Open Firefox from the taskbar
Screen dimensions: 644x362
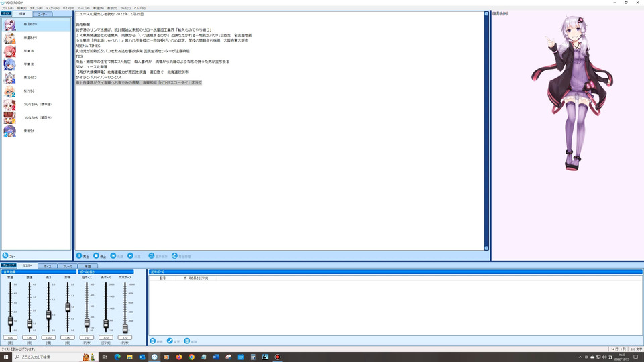(179, 357)
